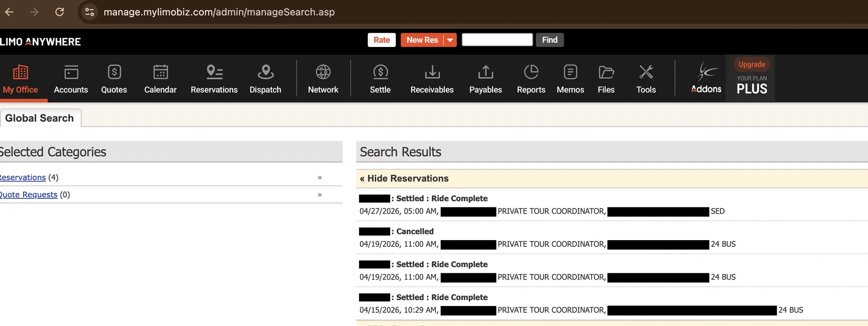
Task: Create a reservation with New Res button
Action: click(x=422, y=40)
